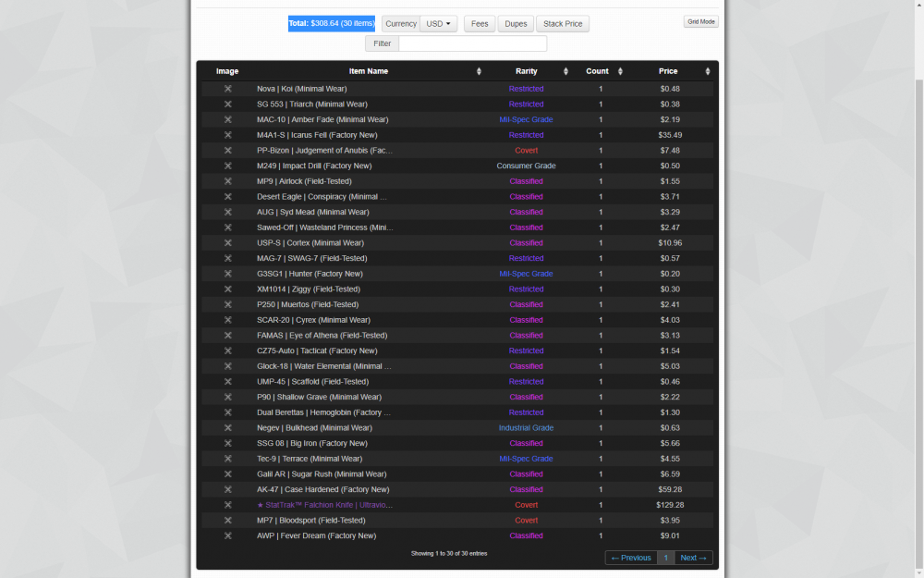The width and height of the screenshot is (924, 578).
Task: Focus the Filter text field
Action: pos(472,43)
